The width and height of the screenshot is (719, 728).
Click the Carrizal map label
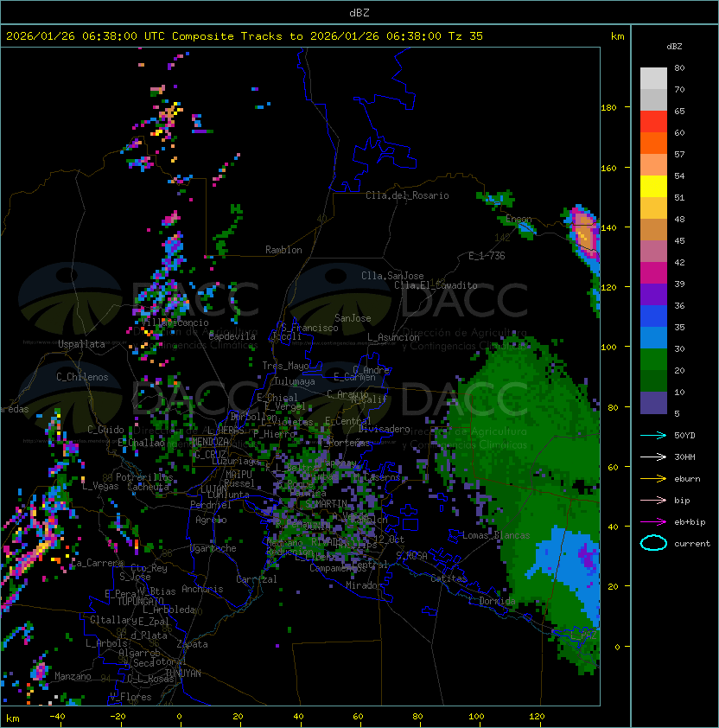(x=256, y=579)
